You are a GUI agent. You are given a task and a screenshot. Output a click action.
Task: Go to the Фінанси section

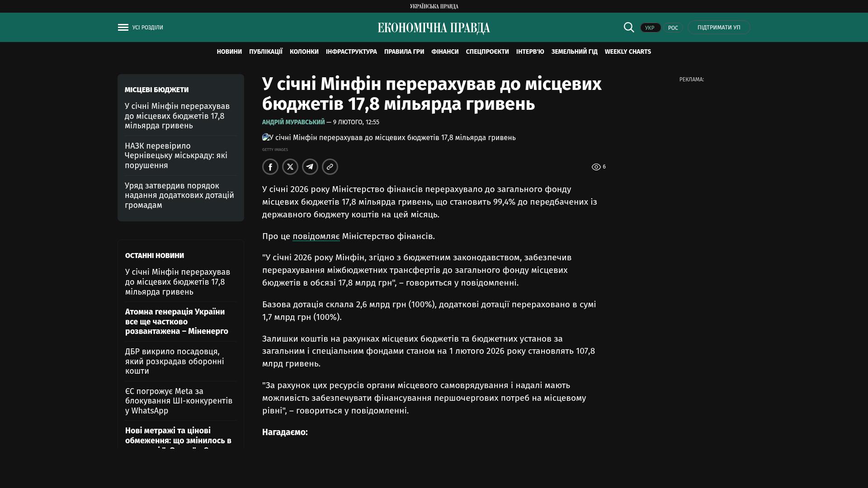pyautogui.click(x=445, y=52)
